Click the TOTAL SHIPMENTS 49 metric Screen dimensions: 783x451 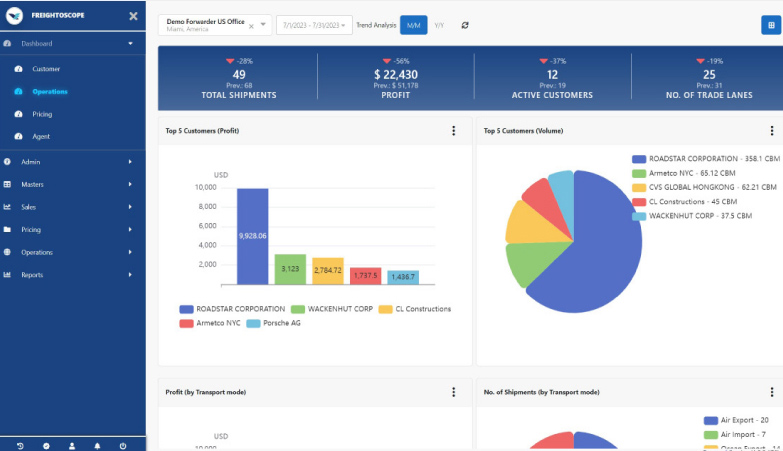(x=239, y=77)
